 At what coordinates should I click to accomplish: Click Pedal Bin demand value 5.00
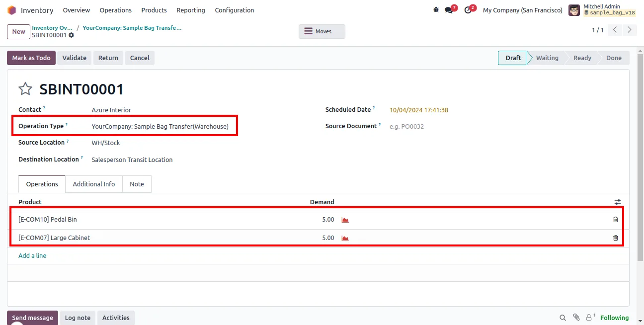click(x=328, y=219)
